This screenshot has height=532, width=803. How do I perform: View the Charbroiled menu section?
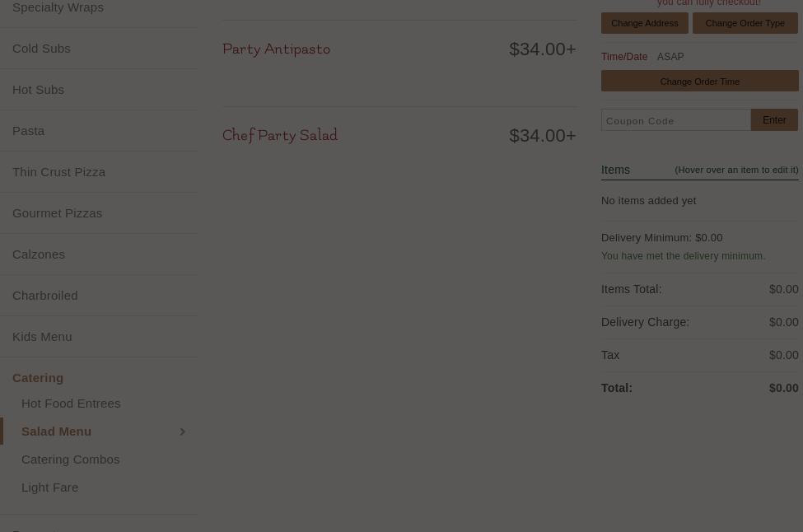tap(44, 296)
